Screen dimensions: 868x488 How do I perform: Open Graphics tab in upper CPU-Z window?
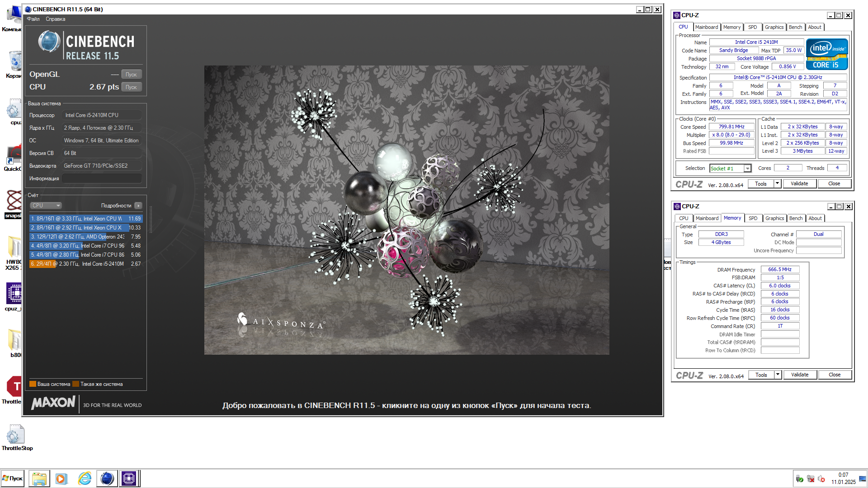[x=774, y=27]
